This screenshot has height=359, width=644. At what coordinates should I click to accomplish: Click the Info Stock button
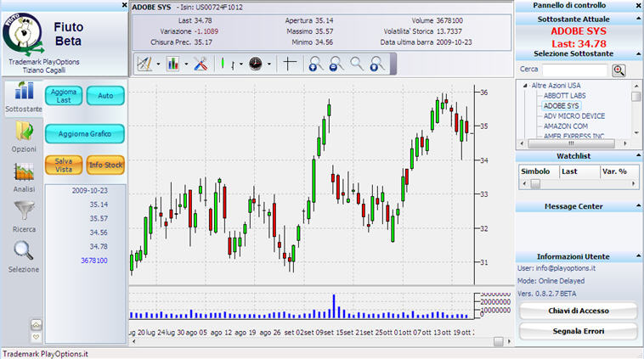[x=105, y=165]
